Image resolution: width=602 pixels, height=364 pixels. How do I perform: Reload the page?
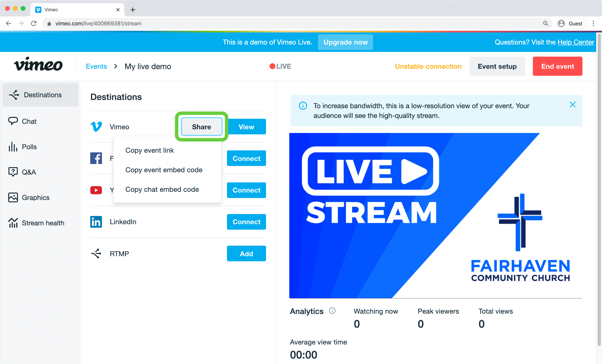click(x=34, y=23)
